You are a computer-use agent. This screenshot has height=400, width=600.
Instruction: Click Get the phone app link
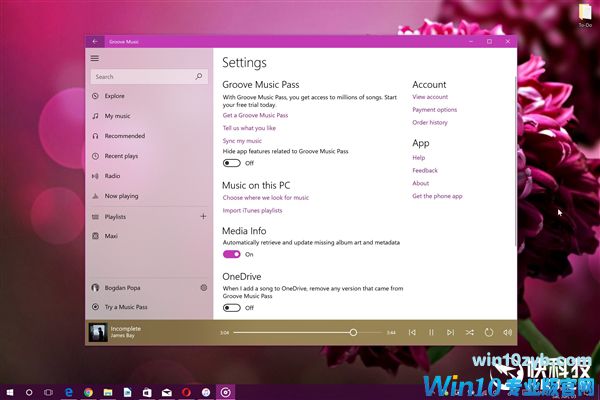[x=437, y=196]
